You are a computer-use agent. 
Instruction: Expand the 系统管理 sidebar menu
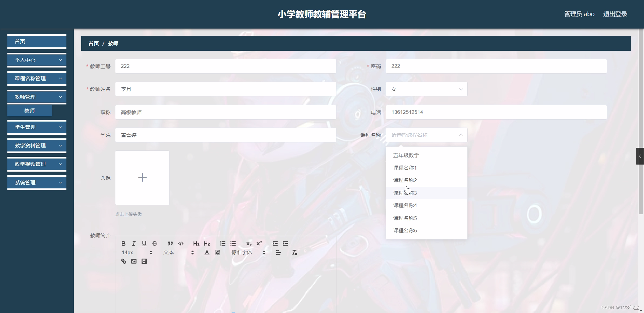coord(37,182)
